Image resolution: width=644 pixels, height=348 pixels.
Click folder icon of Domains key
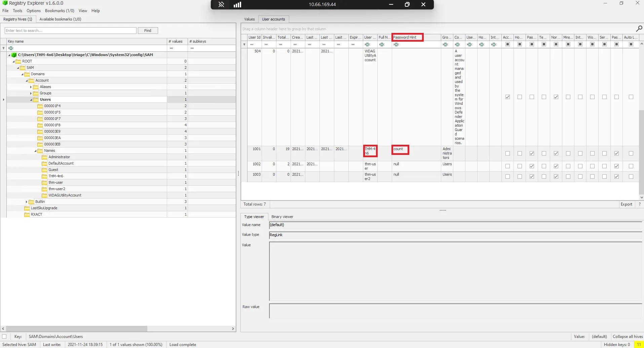27,74
